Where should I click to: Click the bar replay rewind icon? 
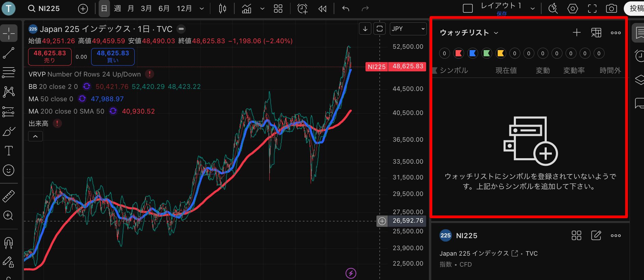(322, 9)
